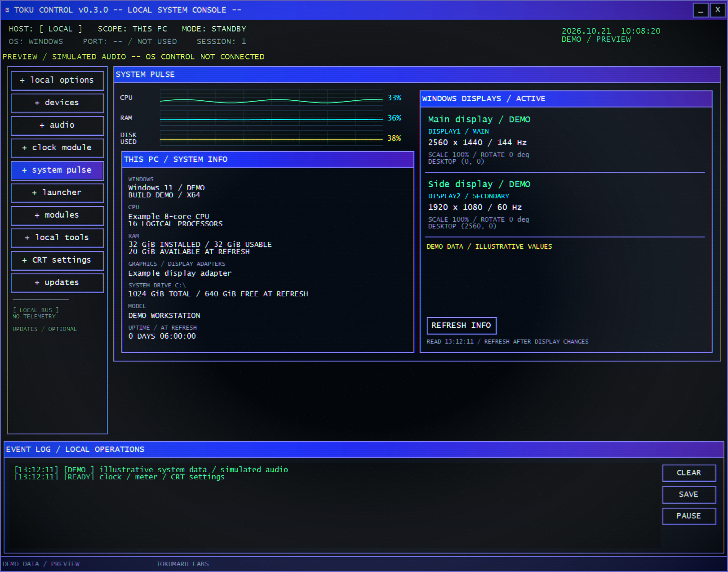Expand the audio section

click(x=58, y=125)
